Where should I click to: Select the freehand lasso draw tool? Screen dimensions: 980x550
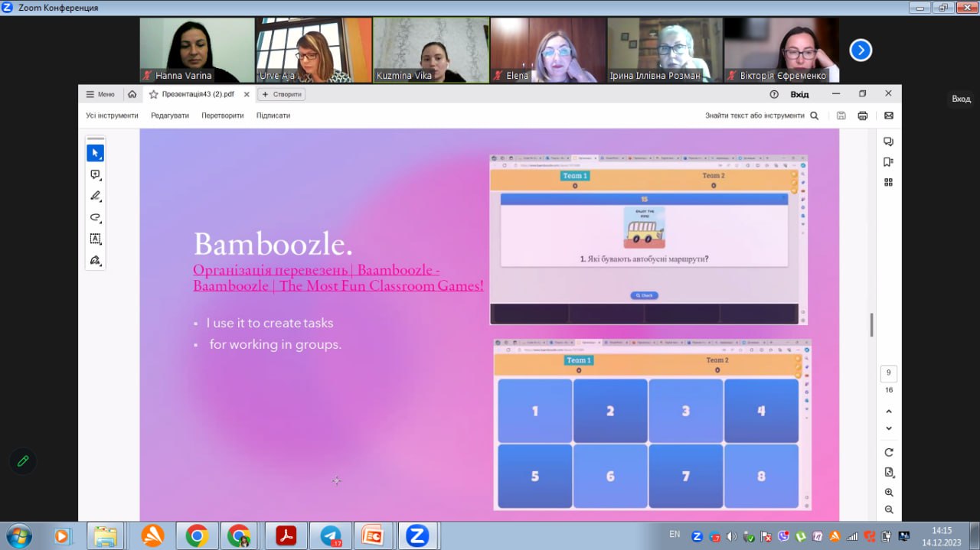(95, 217)
